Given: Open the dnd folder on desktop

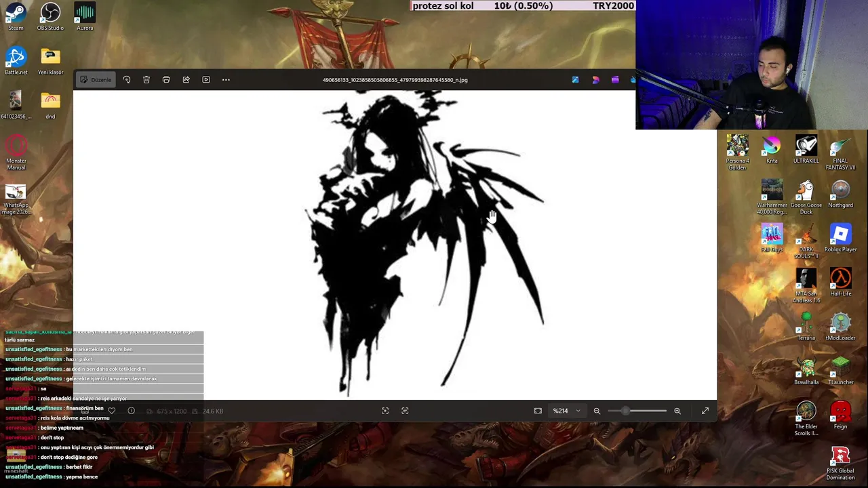Looking at the screenshot, I should click(x=50, y=105).
